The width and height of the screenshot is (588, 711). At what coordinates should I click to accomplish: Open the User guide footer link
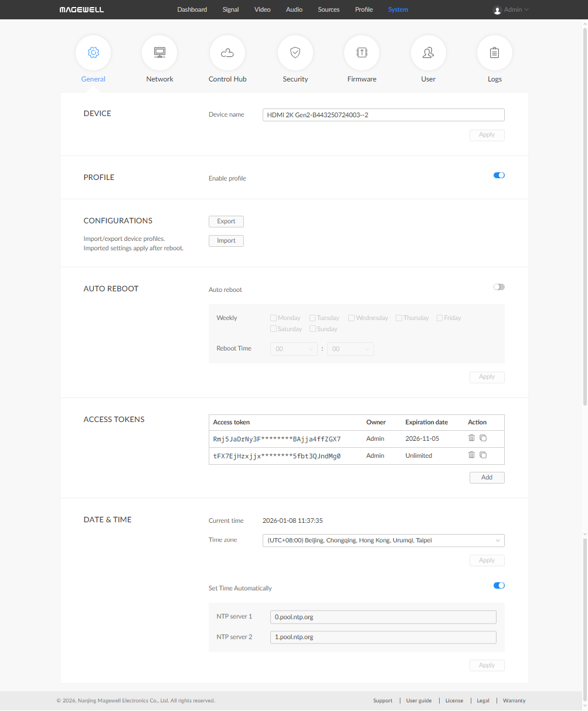click(x=419, y=701)
